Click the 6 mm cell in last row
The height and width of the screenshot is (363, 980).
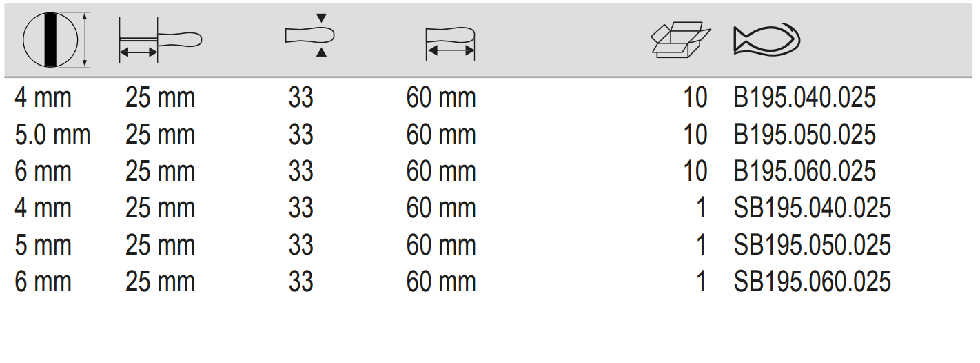coord(43,282)
